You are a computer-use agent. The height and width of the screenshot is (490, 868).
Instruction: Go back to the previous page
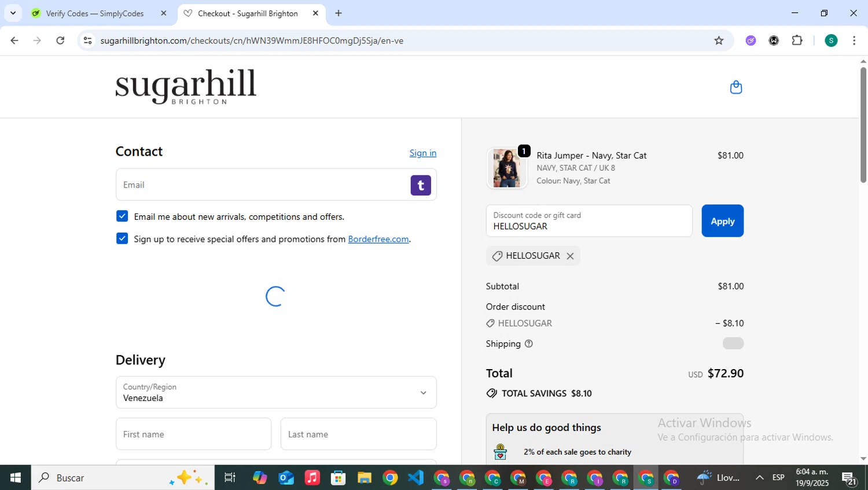click(x=14, y=40)
